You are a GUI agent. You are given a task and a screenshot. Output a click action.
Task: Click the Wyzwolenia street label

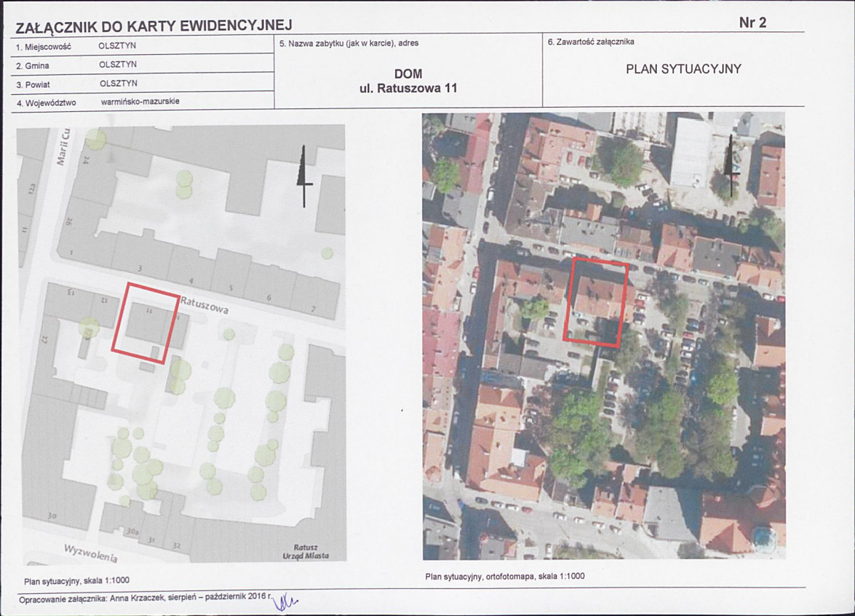(x=91, y=553)
